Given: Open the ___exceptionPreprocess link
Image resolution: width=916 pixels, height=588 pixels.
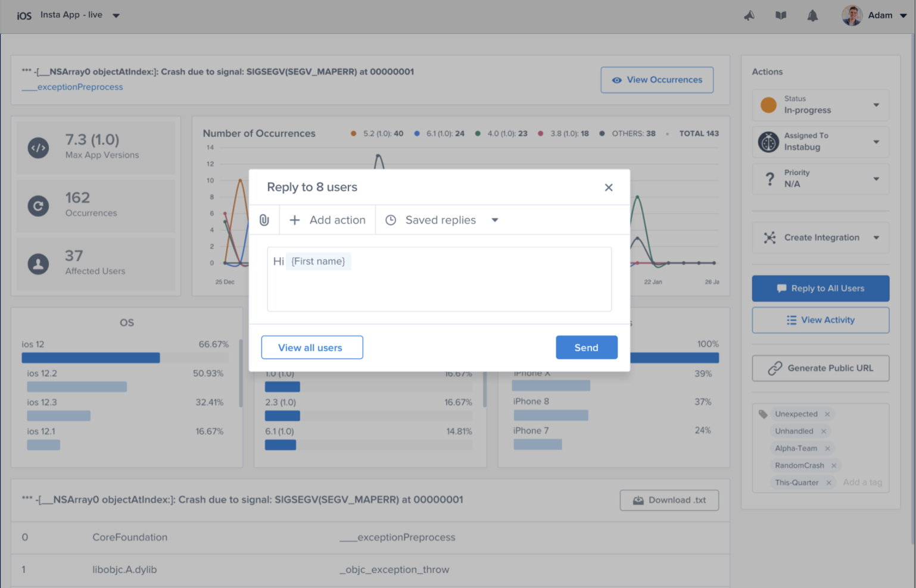Looking at the screenshot, I should (x=73, y=87).
